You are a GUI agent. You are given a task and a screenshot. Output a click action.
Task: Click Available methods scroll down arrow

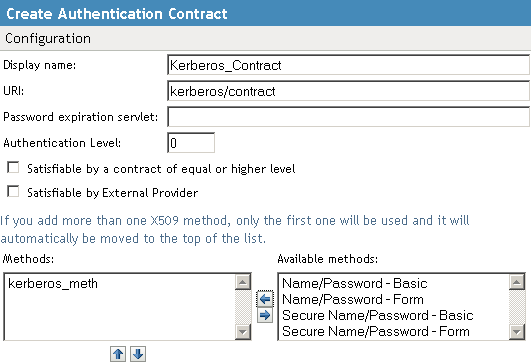tap(517, 332)
